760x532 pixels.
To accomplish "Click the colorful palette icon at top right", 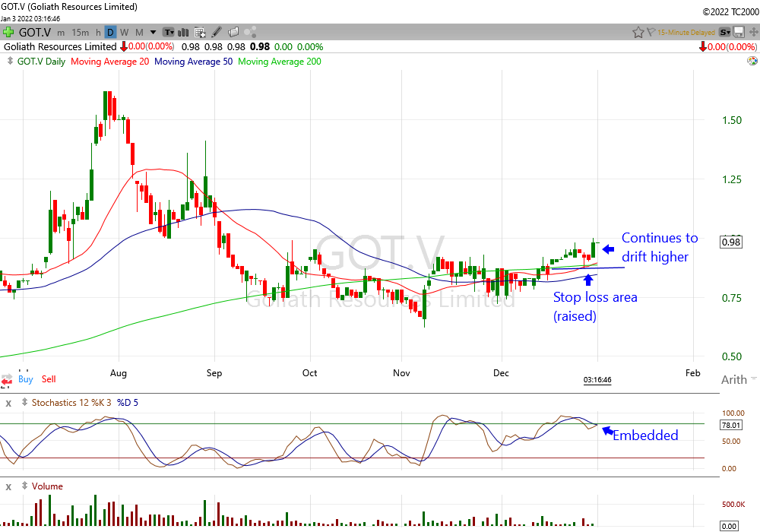I will point(752,61).
